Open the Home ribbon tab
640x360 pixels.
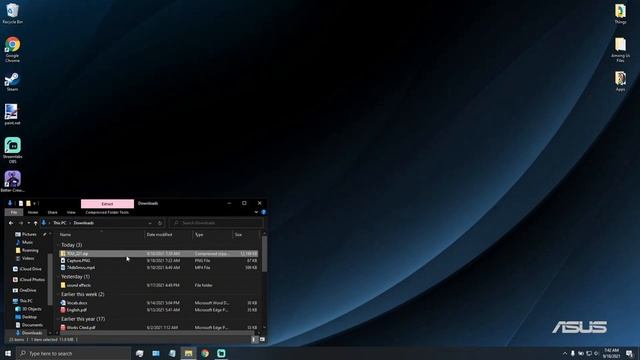[x=33, y=212]
